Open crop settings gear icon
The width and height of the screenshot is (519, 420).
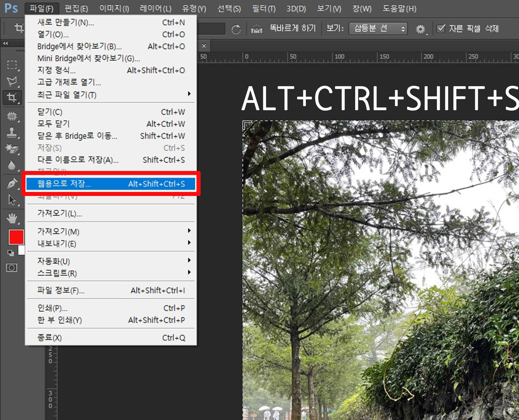[x=420, y=29]
